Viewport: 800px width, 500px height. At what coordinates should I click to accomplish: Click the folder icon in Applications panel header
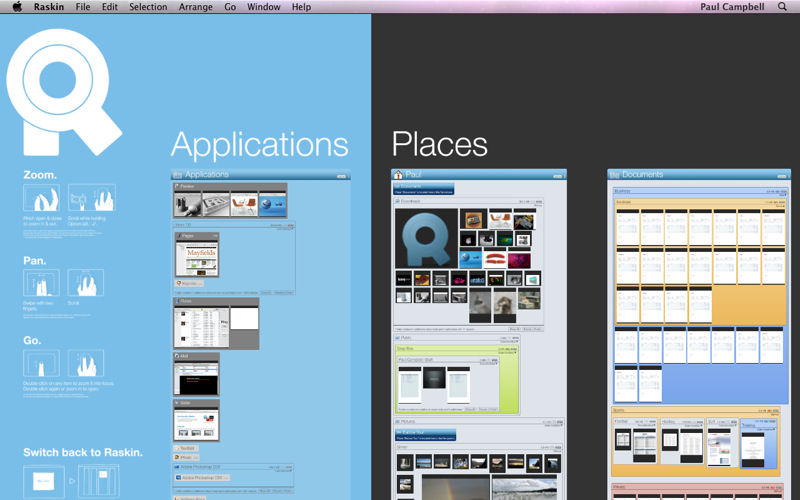(178, 174)
